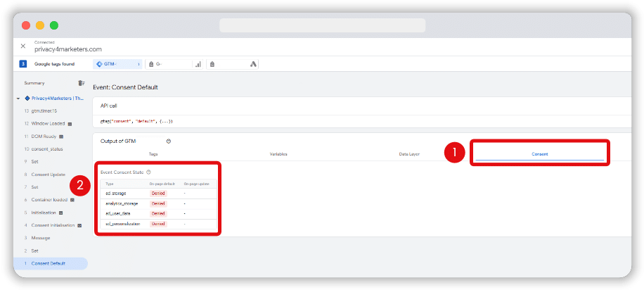Switch to the Tags tab

153,154
